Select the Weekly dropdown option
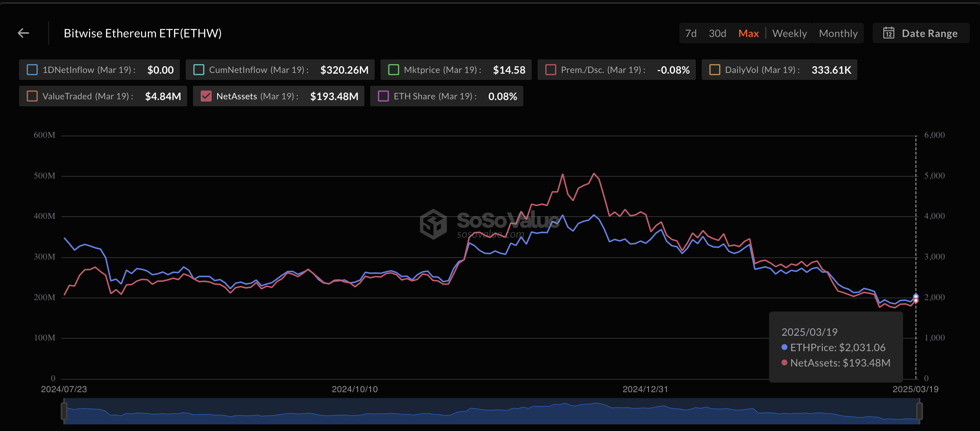The image size is (980, 431). point(789,33)
